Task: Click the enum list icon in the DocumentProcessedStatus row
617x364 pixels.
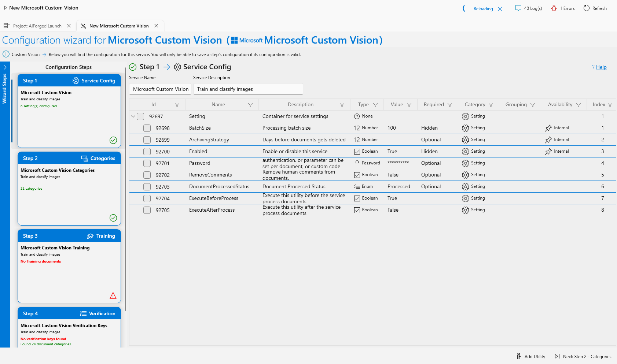Action: pyautogui.click(x=357, y=187)
